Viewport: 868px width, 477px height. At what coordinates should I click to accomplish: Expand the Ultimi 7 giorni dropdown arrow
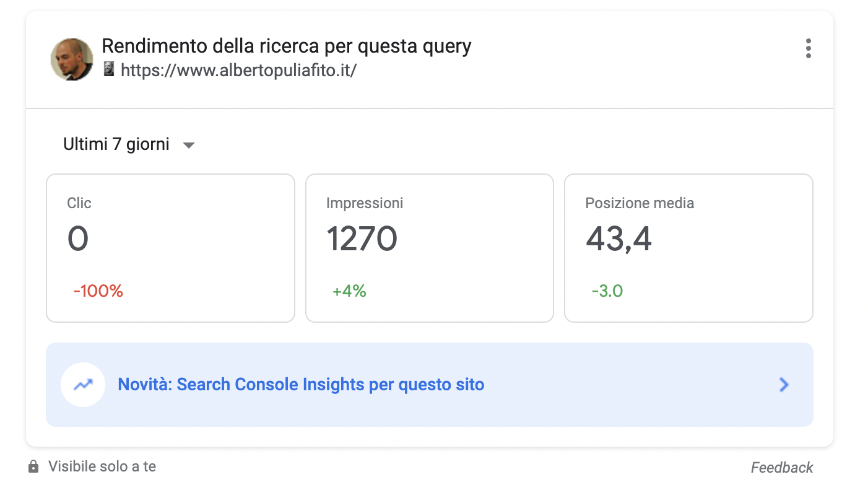[x=189, y=146]
